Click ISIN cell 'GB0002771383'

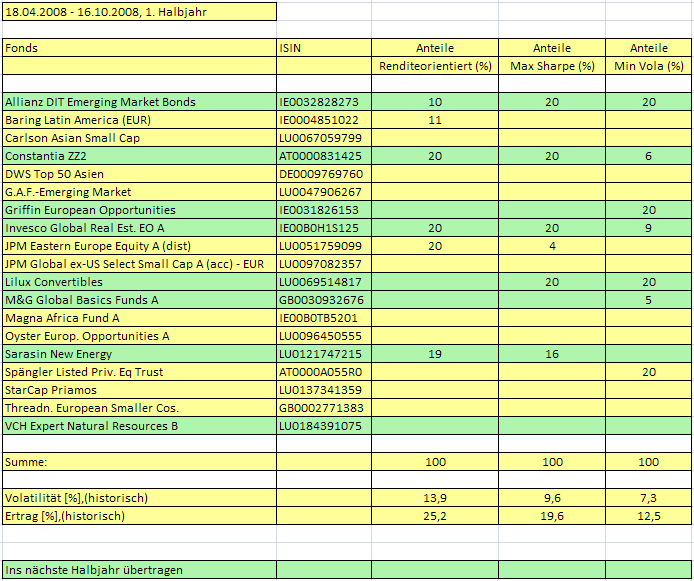point(324,408)
